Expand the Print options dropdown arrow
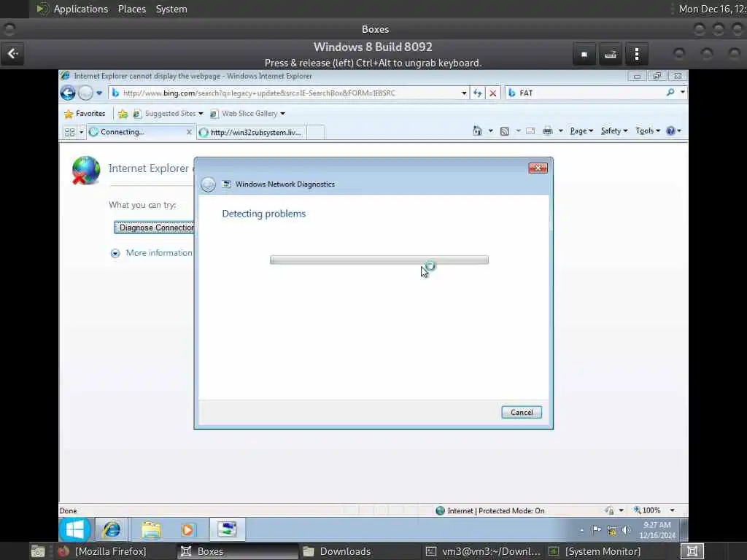This screenshot has width=747, height=560. click(x=561, y=131)
